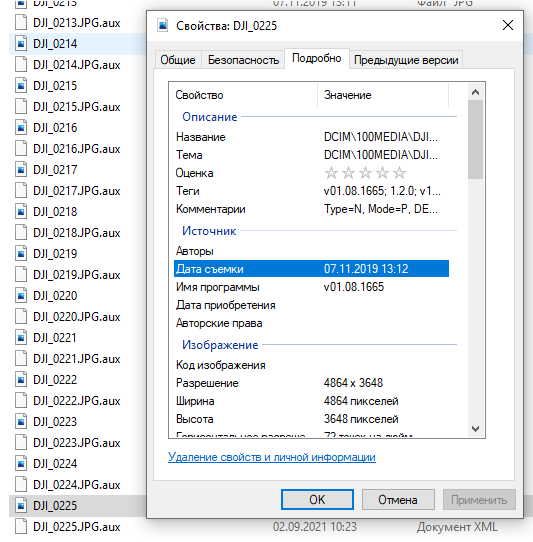Close the Свойства: DJI_0225 dialog

point(508,25)
